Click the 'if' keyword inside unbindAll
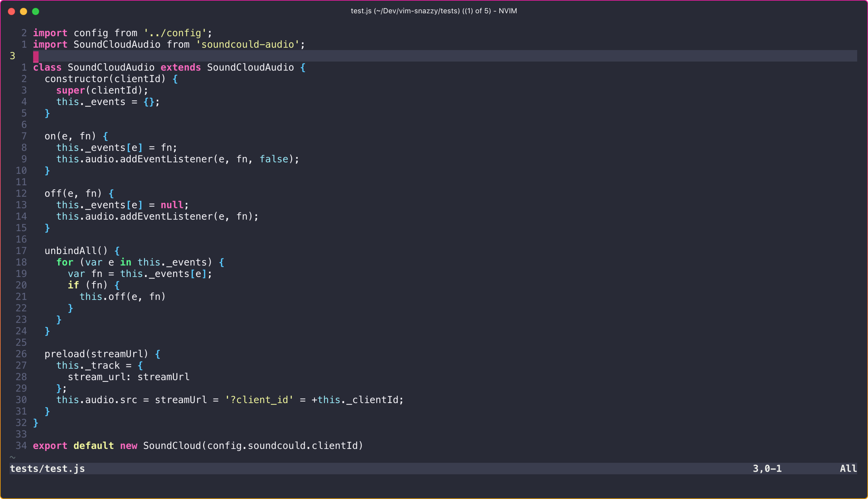The image size is (868, 499). [73, 285]
